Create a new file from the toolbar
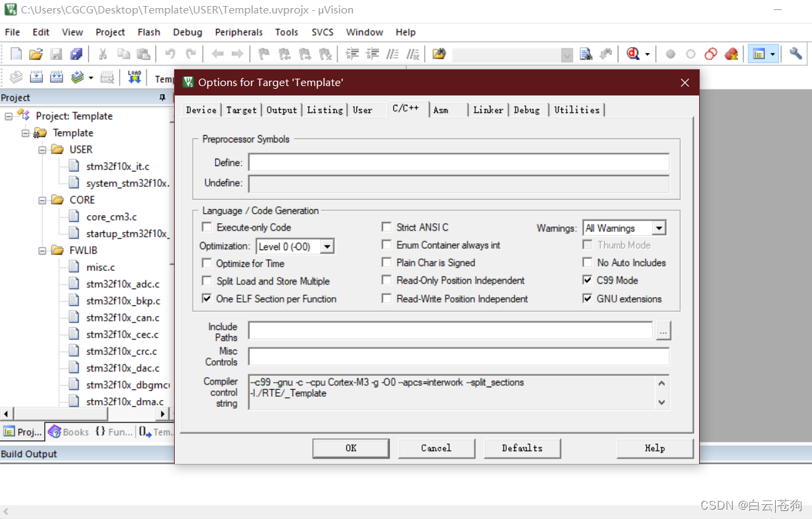 coord(16,54)
